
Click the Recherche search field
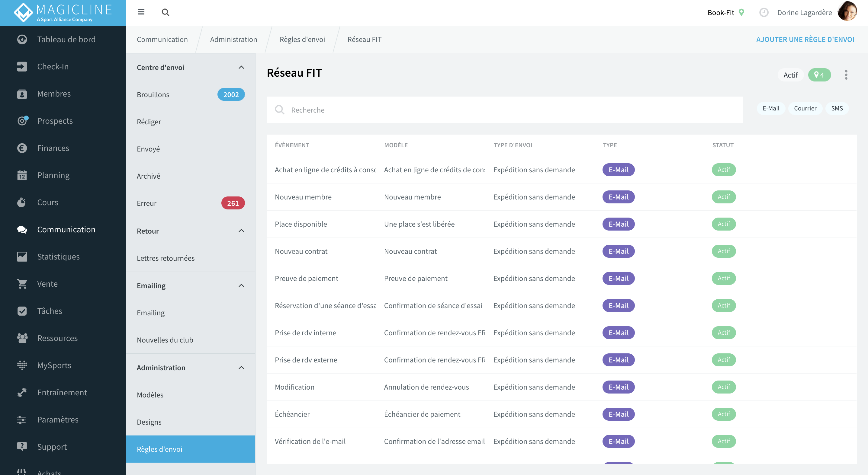pos(504,110)
